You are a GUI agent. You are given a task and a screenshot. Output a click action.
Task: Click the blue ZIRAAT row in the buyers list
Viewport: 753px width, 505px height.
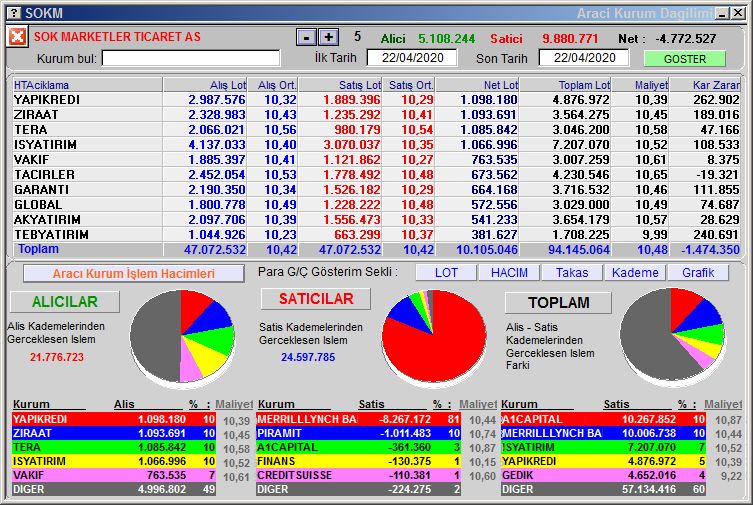tap(114, 433)
